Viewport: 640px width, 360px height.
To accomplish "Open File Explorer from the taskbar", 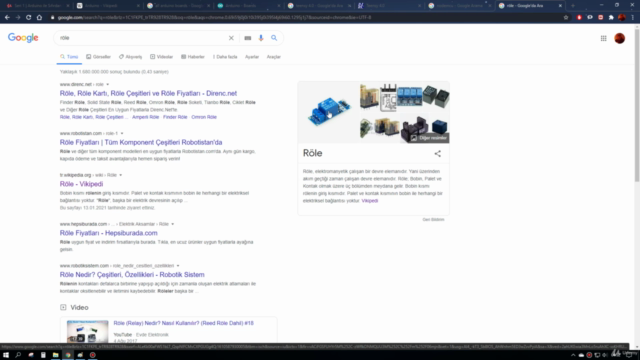I will coord(56,355).
